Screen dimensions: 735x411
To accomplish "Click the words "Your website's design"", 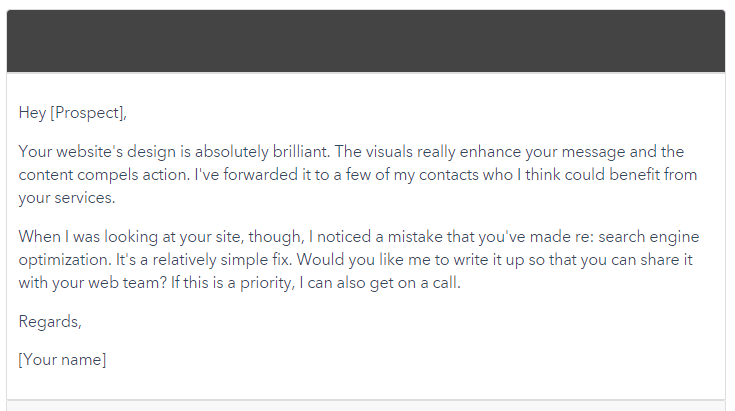I will point(97,153).
